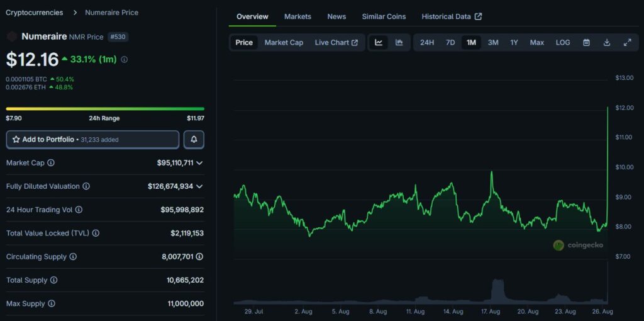Show Max Supply info icon
Viewport: 644px width, 321px height.
click(52, 304)
